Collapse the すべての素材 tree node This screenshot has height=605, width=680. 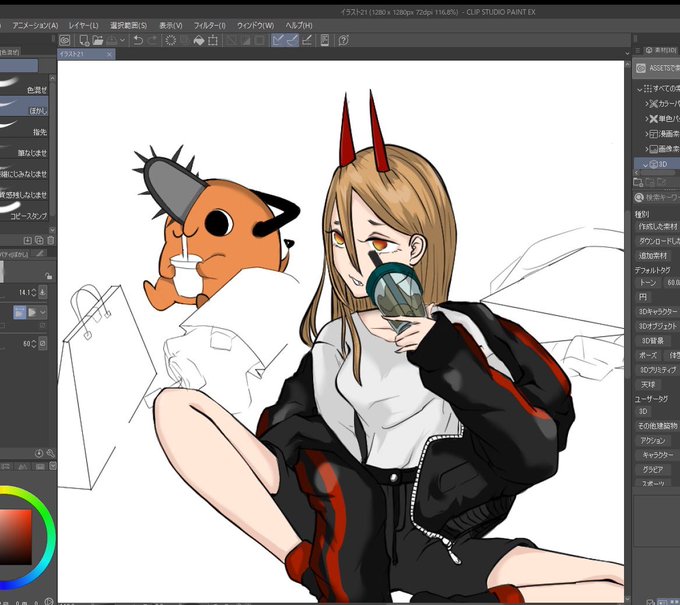pos(639,89)
